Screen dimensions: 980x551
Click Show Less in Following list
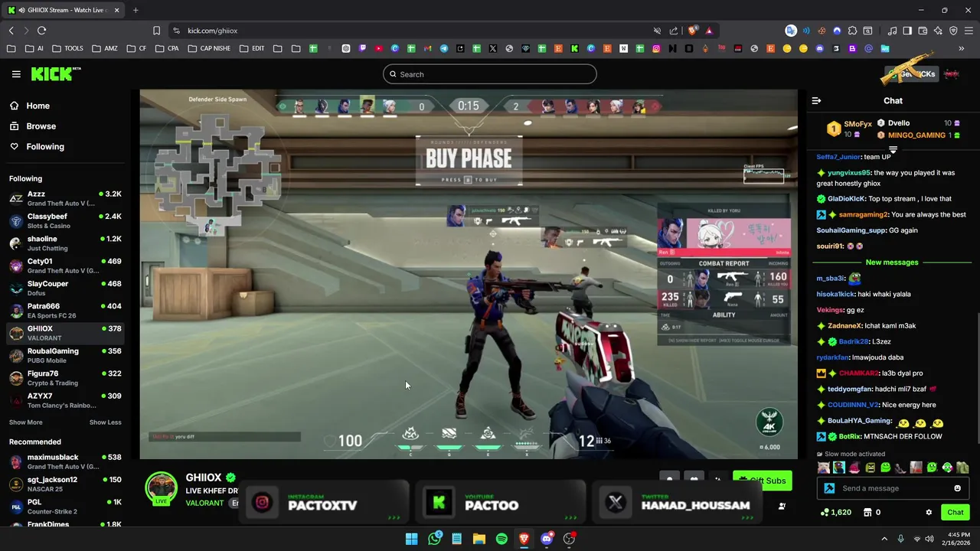[105, 422]
